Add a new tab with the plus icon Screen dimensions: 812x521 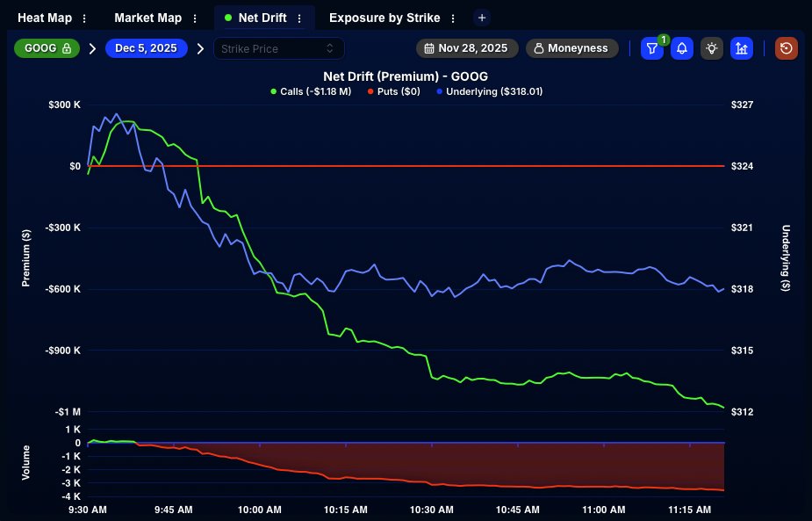click(480, 17)
